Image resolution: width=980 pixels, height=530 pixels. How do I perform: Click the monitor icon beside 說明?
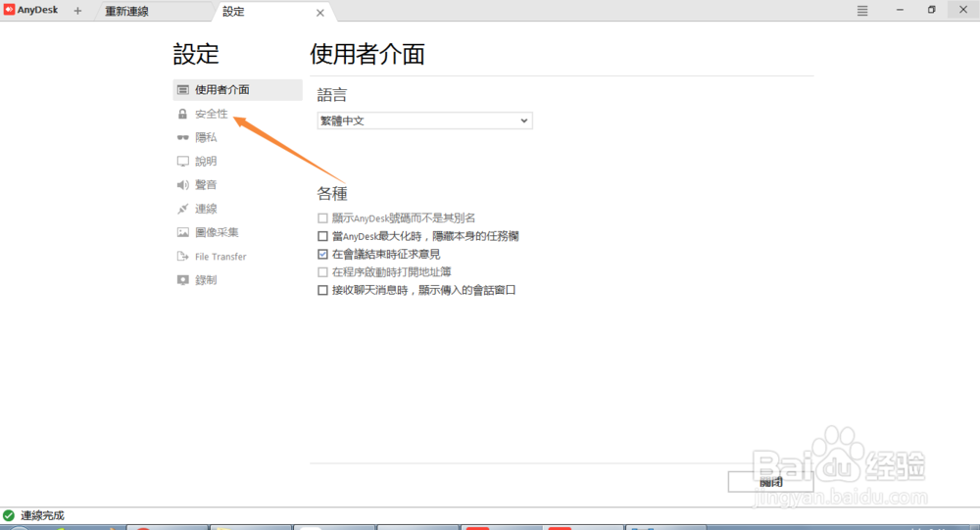click(182, 162)
